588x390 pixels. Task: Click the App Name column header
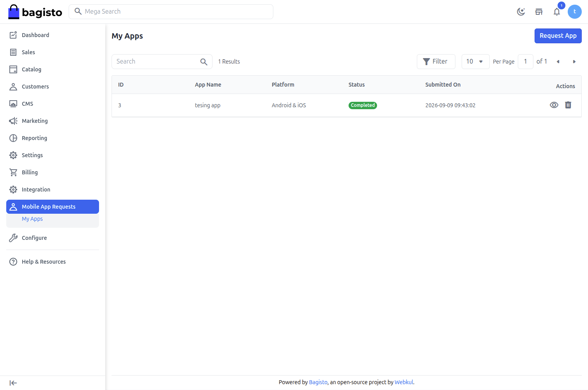(208, 85)
